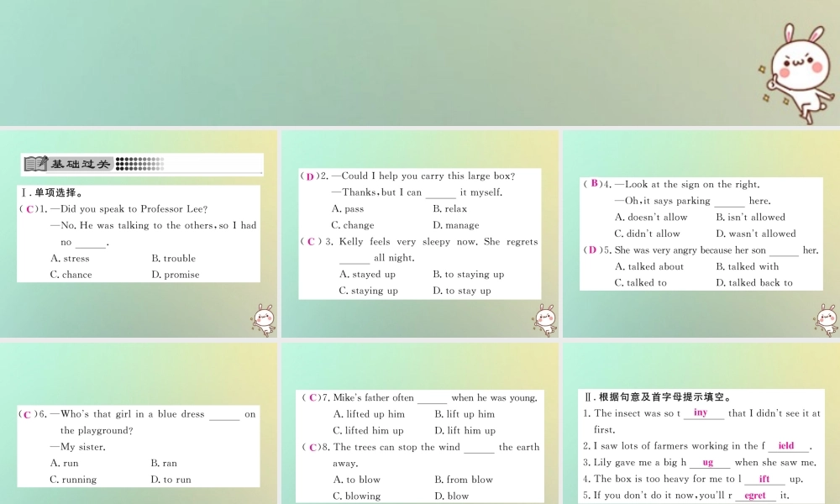
Task: Select option 'A. stress'
Action: tap(70, 258)
